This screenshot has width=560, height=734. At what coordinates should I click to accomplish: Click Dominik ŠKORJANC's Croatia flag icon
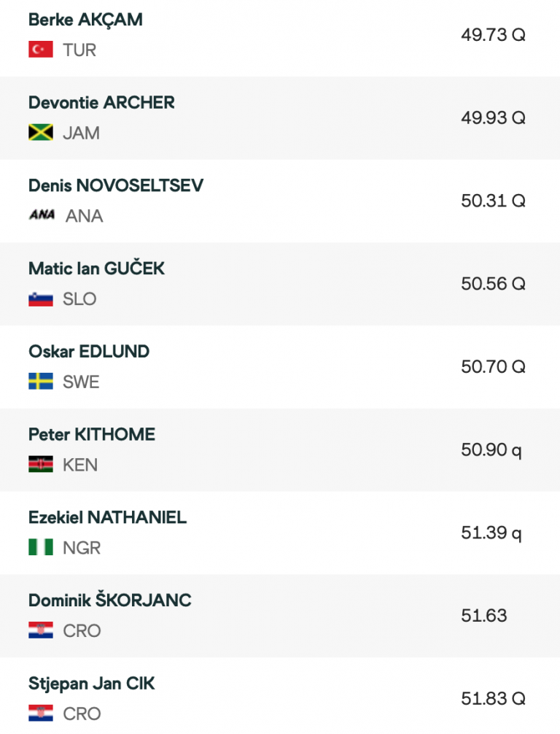[x=41, y=630]
